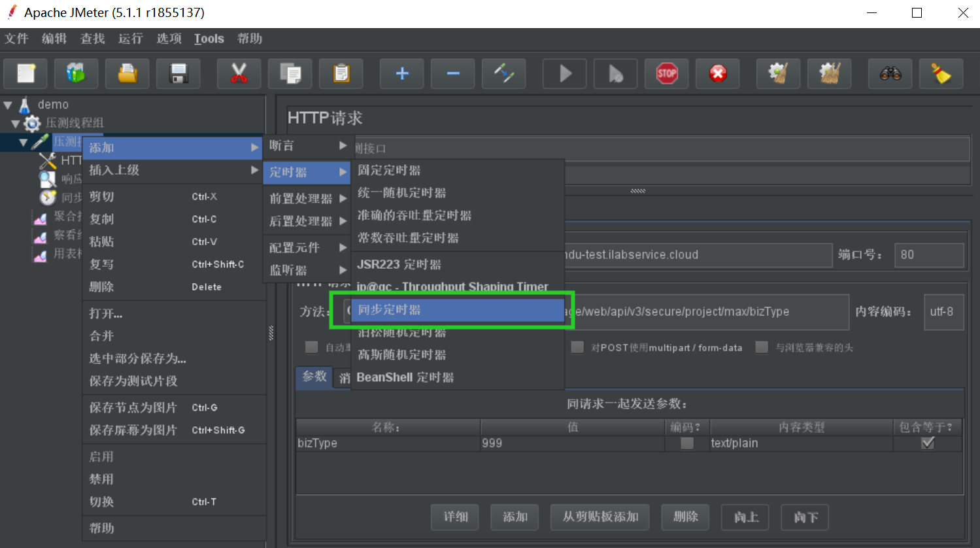Click the Open file folder icon
Viewport: 980px width, 548px height.
click(x=127, y=73)
